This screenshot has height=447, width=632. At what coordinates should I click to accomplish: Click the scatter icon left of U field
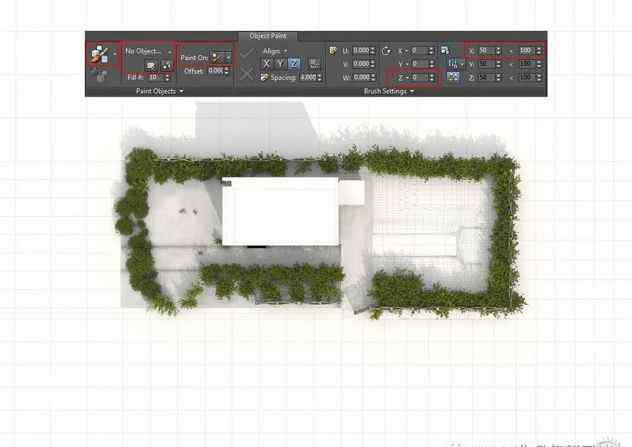(333, 49)
